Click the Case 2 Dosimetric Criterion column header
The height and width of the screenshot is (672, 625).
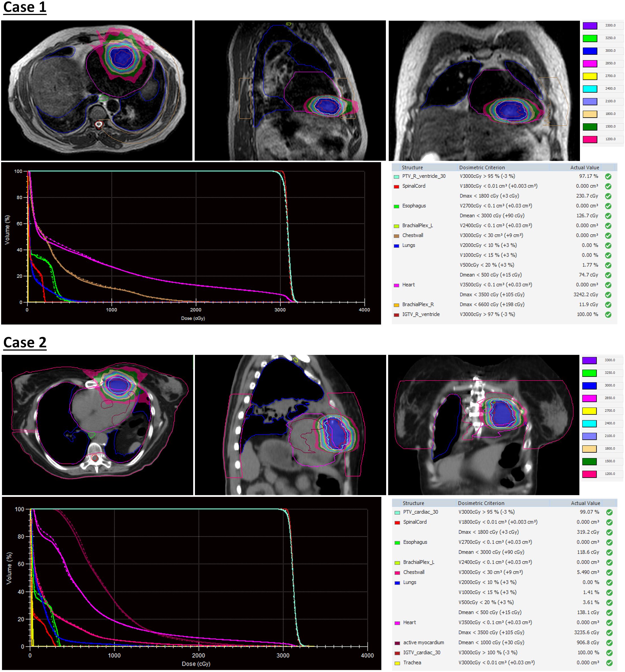point(481,503)
